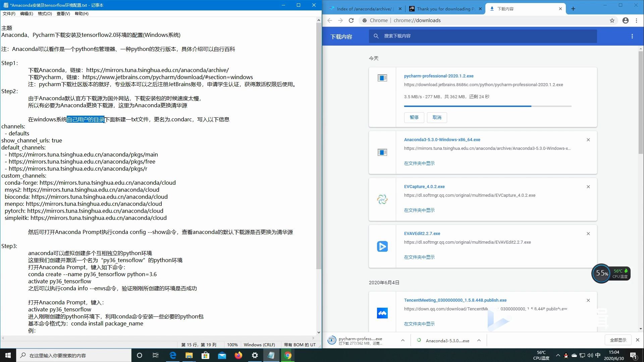This screenshot has width=644, height=362.
Task: Drag the PyCharm download progress slider
Action: click(x=531, y=106)
